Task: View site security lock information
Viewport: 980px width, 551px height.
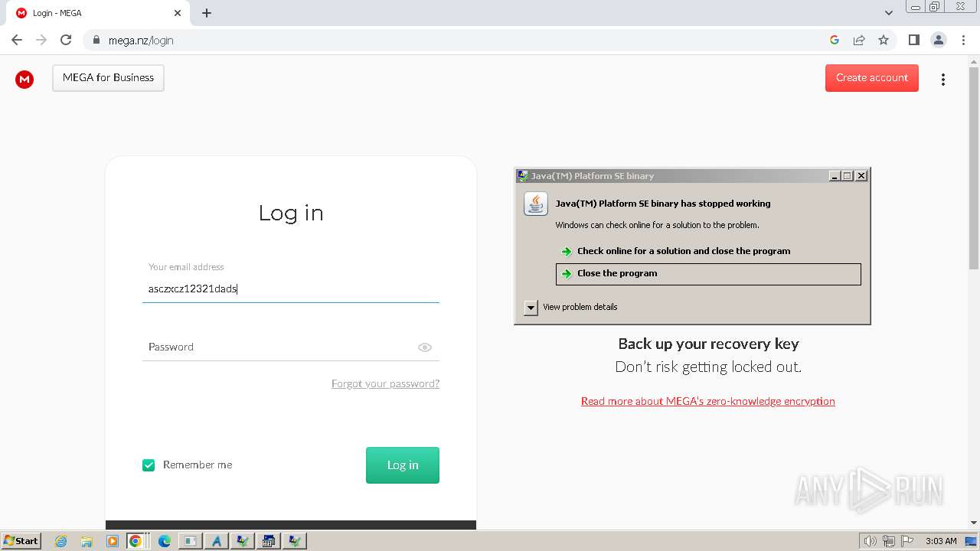Action: pyautogui.click(x=96, y=40)
